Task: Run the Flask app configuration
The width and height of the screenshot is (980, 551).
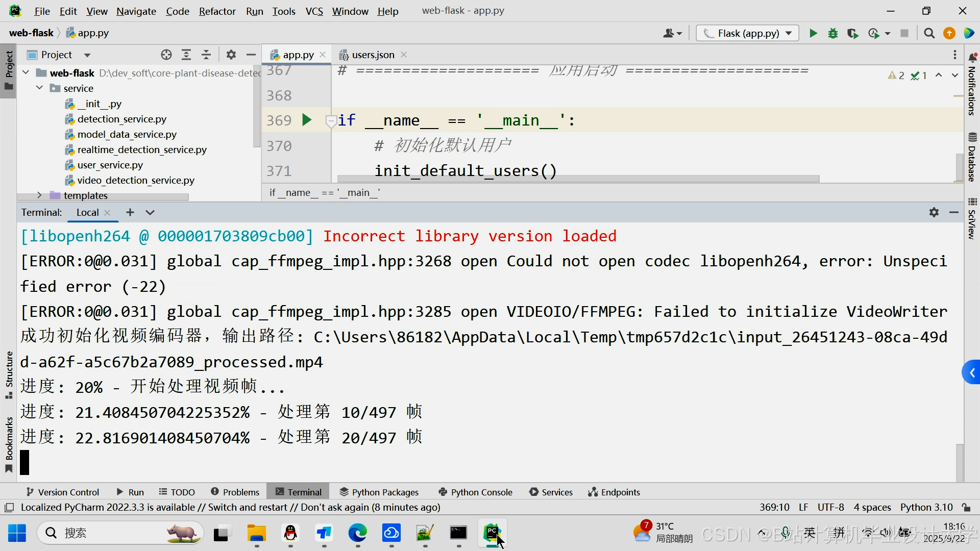Action: click(813, 33)
